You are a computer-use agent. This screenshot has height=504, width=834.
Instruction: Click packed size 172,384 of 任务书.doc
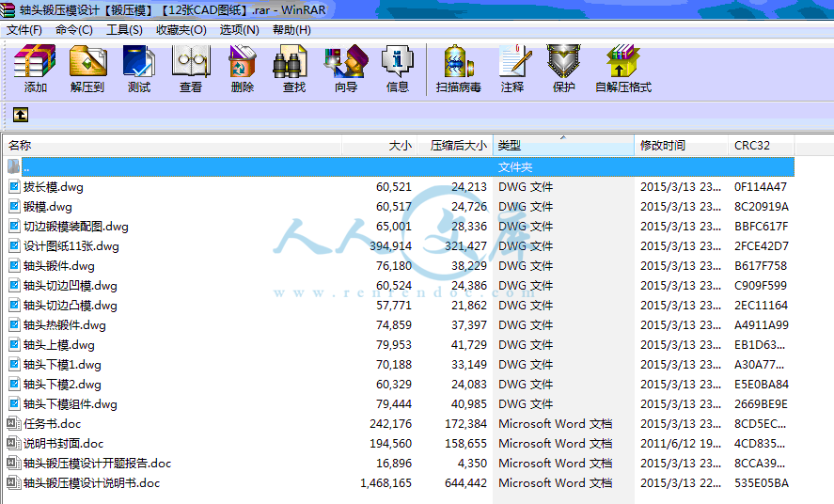466,424
